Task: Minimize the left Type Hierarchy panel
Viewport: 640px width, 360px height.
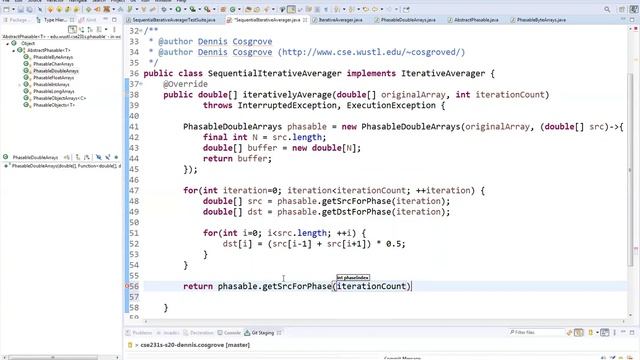Action: coord(105,20)
